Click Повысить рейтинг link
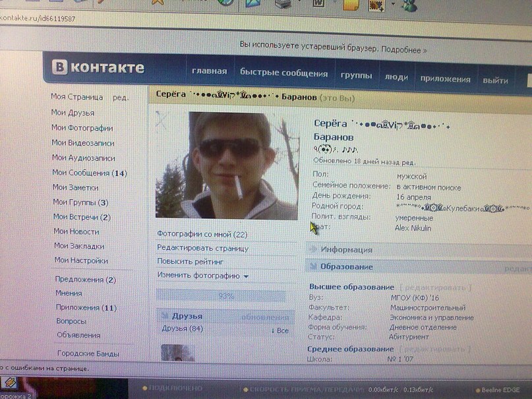 pos(191,262)
